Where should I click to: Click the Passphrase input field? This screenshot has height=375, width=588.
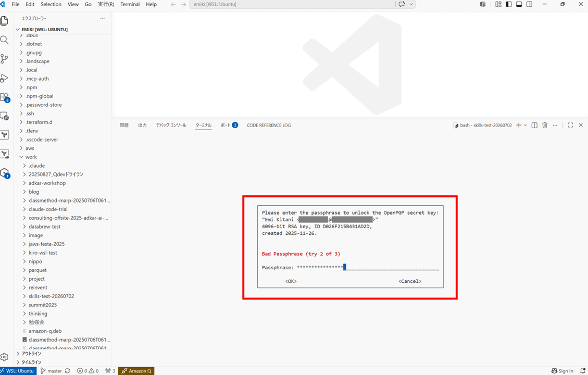coord(368,267)
